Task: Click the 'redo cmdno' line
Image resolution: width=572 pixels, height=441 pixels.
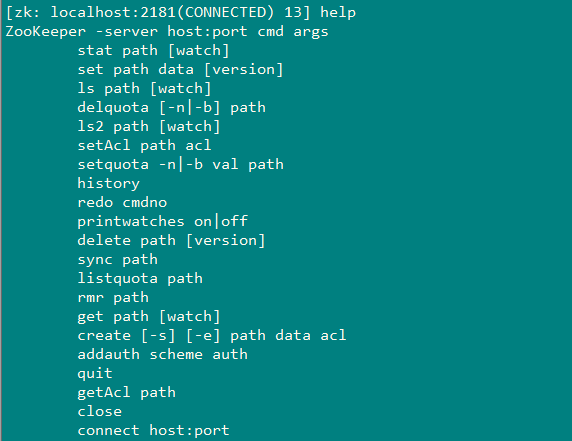Action: click(x=122, y=202)
